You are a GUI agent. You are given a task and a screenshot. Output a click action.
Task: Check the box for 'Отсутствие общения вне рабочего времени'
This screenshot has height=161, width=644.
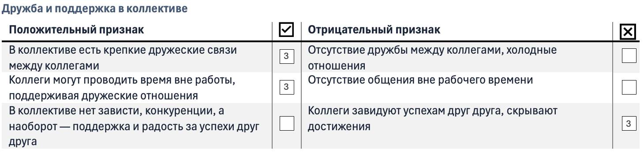tap(629, 87)
